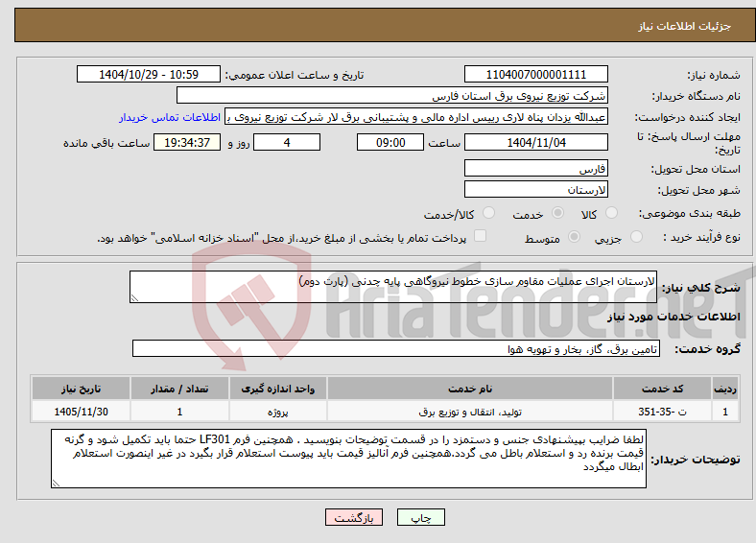
Task: Click the اطلاعات خدمات مورد نیاز heading
Action: point(673,317)
